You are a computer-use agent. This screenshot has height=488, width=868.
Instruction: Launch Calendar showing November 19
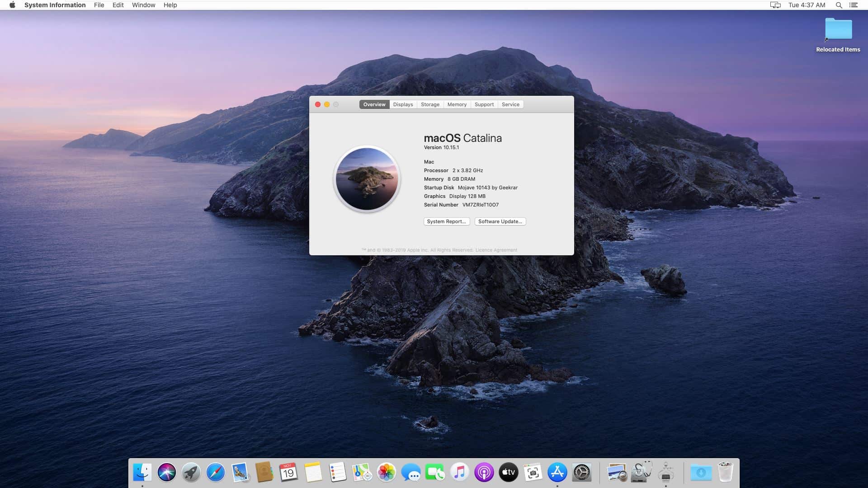(x=289, y=472)
